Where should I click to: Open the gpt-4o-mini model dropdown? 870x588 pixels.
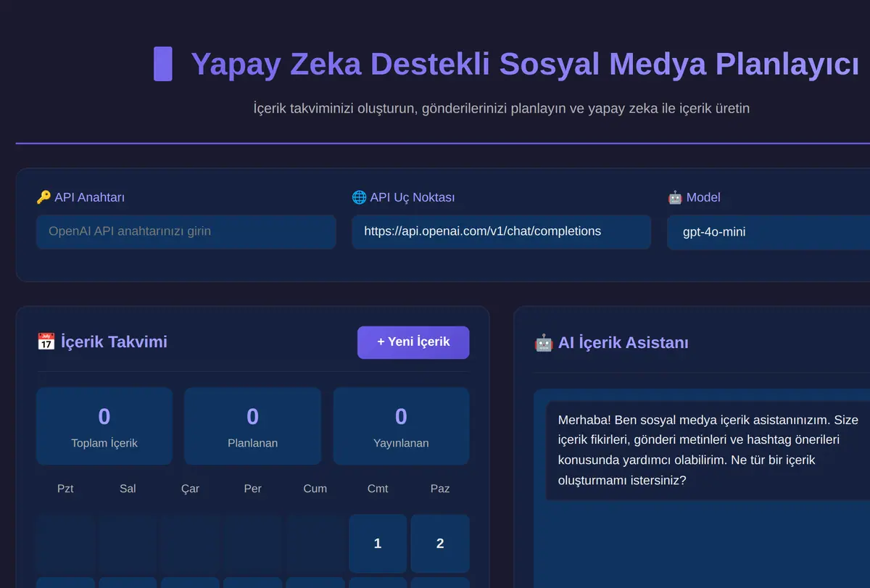768,233
